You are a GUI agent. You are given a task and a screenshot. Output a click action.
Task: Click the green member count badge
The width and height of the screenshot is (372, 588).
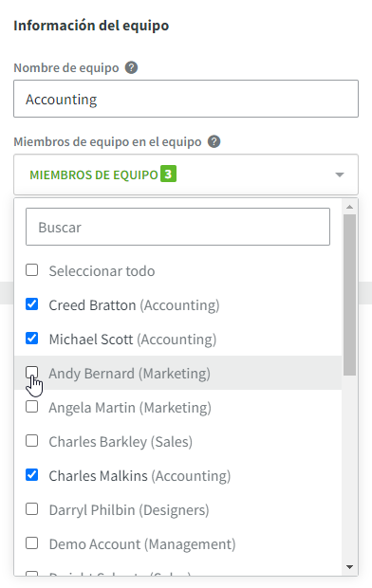(168, 174)
